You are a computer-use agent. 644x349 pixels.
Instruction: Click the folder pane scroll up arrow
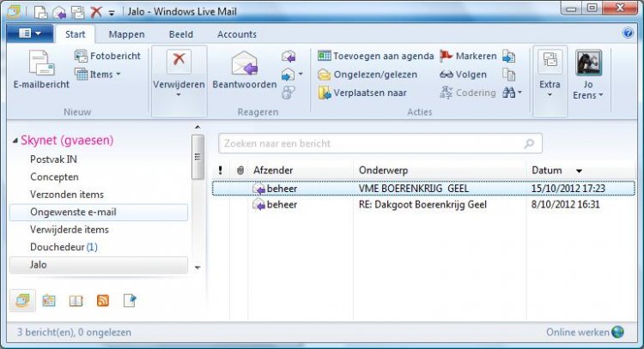point(197,127)
